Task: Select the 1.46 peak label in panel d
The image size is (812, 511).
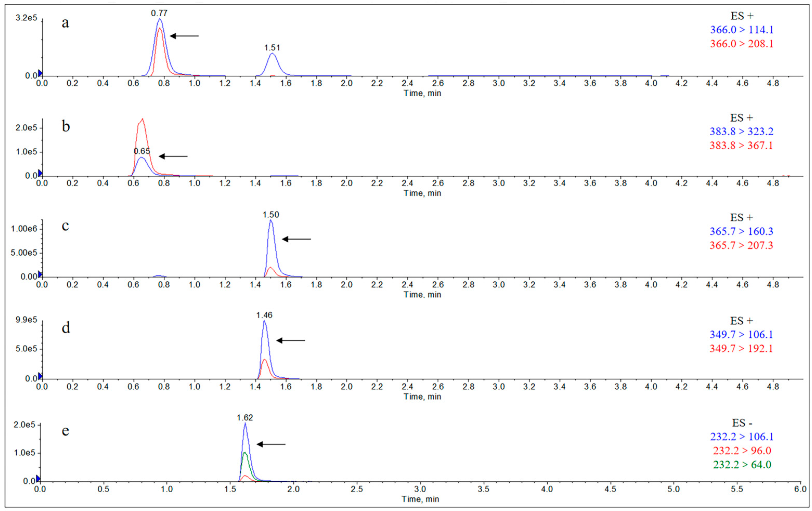Action: coord(264,315)
